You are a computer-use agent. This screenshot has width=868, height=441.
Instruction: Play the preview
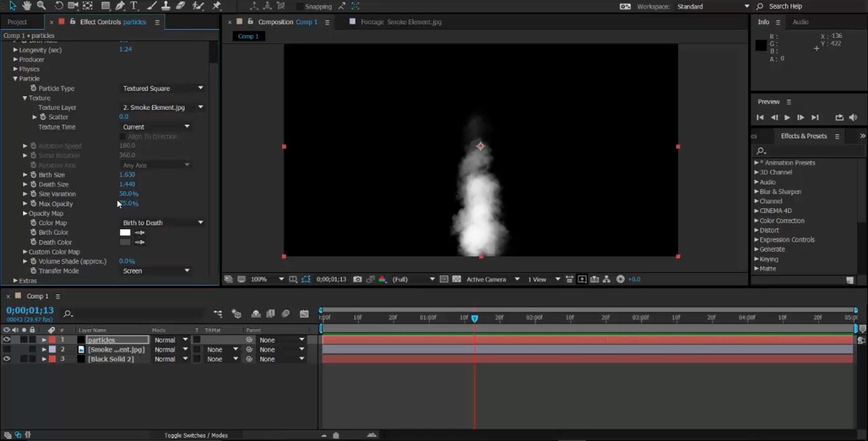[x=787, y=118]
